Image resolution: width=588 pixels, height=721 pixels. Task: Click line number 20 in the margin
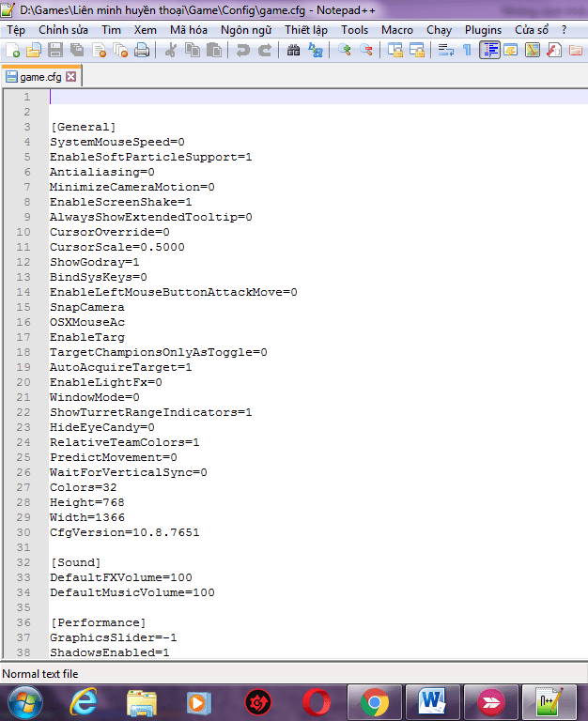pos(23,383)
